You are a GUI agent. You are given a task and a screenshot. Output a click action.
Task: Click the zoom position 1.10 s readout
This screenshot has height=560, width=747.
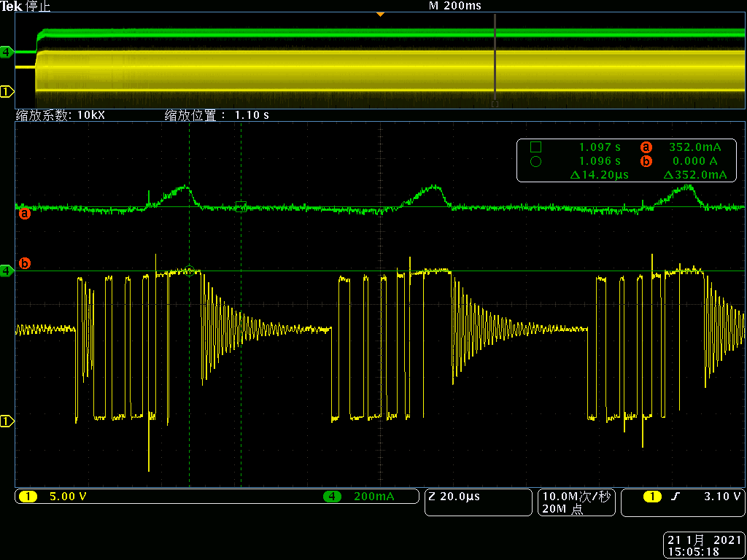click(x=217, y=115)
